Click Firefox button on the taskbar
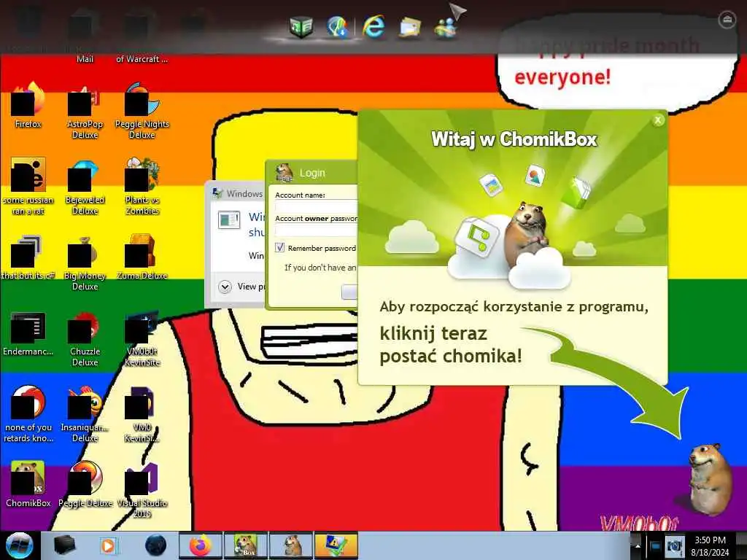The width and height of the screenshot is (747, 560). coord(200,545)
